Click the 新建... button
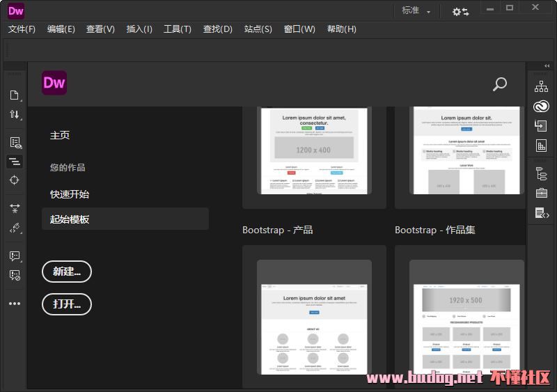The image size is (557, 392). 67,272
